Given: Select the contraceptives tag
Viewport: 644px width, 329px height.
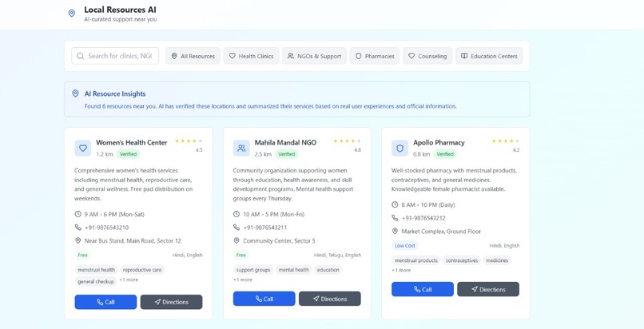Looking at the screenshot, I should pos(462,260).
